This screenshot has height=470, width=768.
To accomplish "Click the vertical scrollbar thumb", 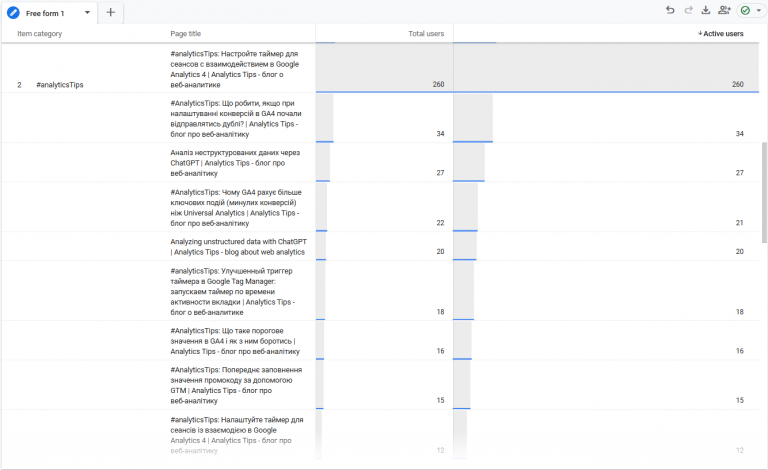I will tap(764, 192).
